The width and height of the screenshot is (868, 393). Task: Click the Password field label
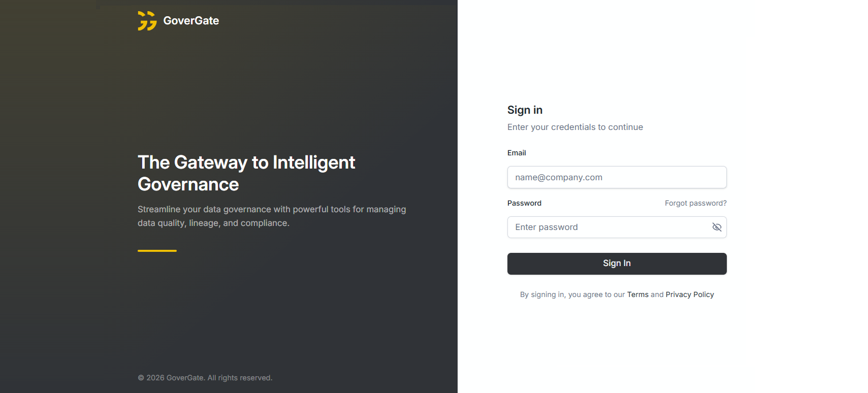click(524, 203)
